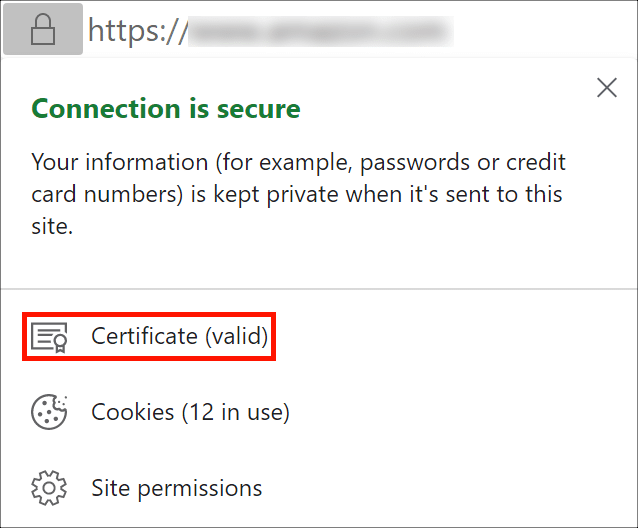Select the word 'Certificate' in the popup
The width and height of the screenshot is (638, 528).
[x=144, y=337]
